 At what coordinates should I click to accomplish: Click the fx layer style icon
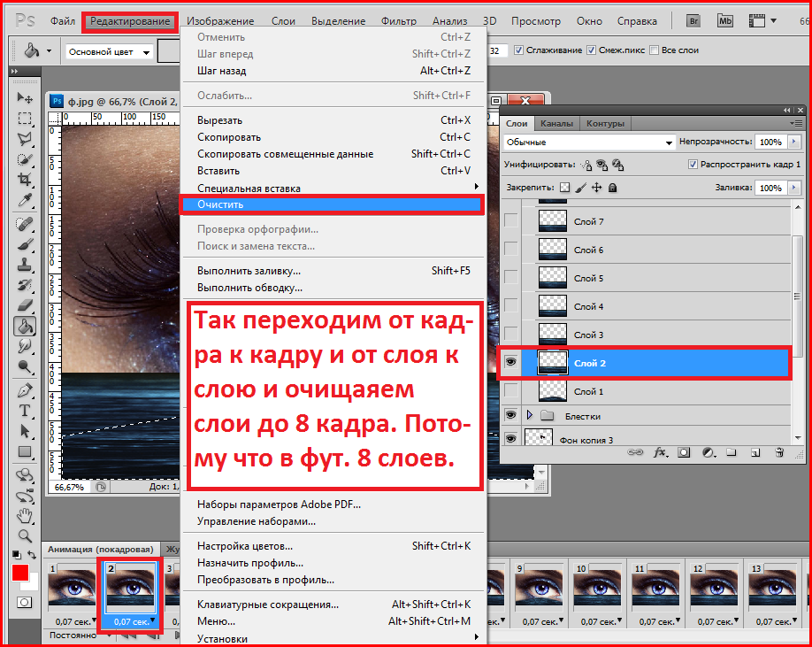tap(660, 453)
